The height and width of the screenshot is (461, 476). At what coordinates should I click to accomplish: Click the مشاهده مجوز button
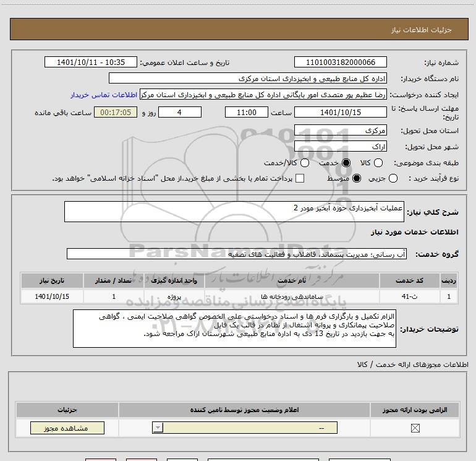[67, 428]
